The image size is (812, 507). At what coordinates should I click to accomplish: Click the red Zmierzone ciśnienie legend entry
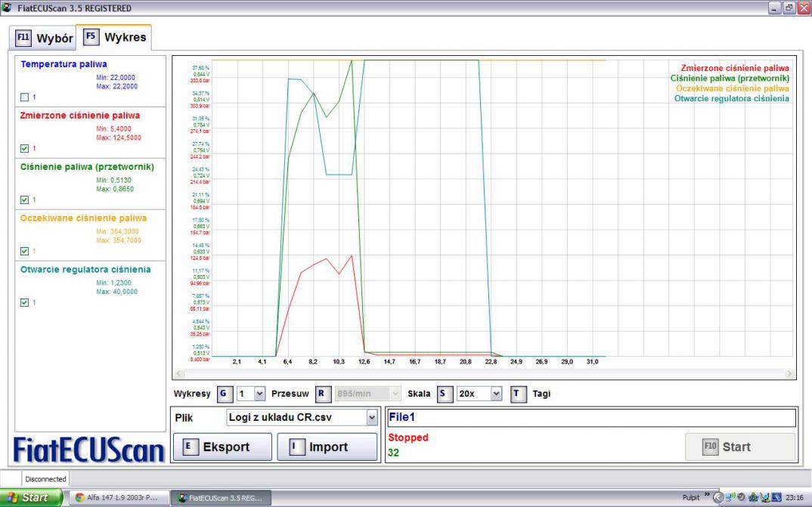pyautogui.click(x=735, y=68)
